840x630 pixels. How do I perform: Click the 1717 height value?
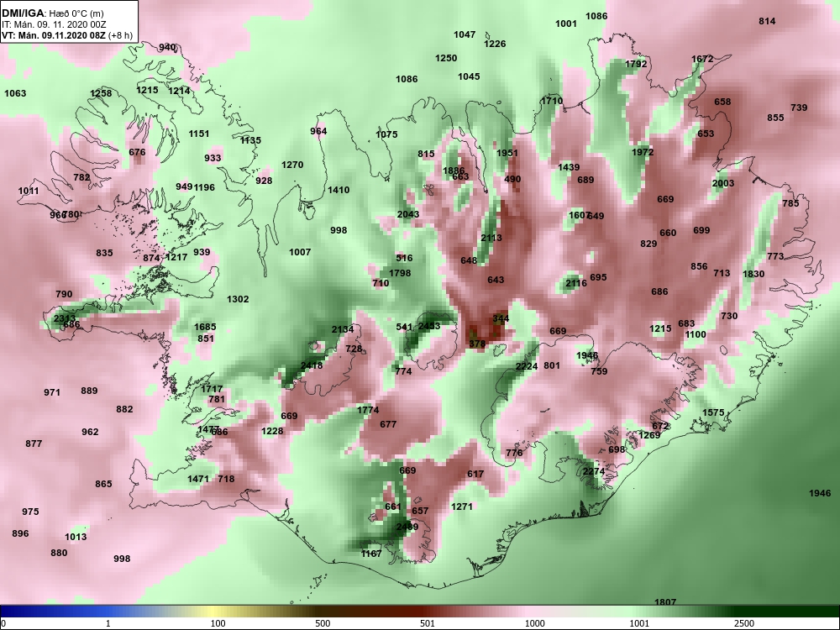(x=213, y=389)
